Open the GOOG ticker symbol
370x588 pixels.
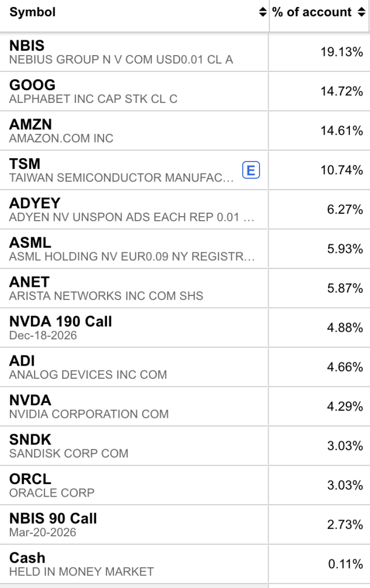[x=32, y=85]
